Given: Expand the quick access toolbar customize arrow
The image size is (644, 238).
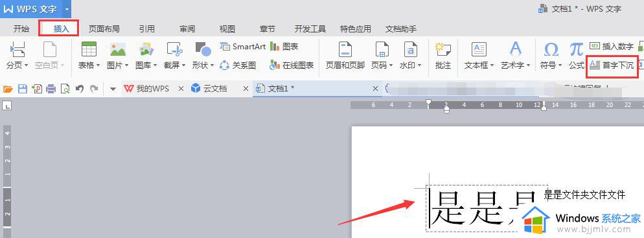Looking at the screenshot, I should [113, 89].
